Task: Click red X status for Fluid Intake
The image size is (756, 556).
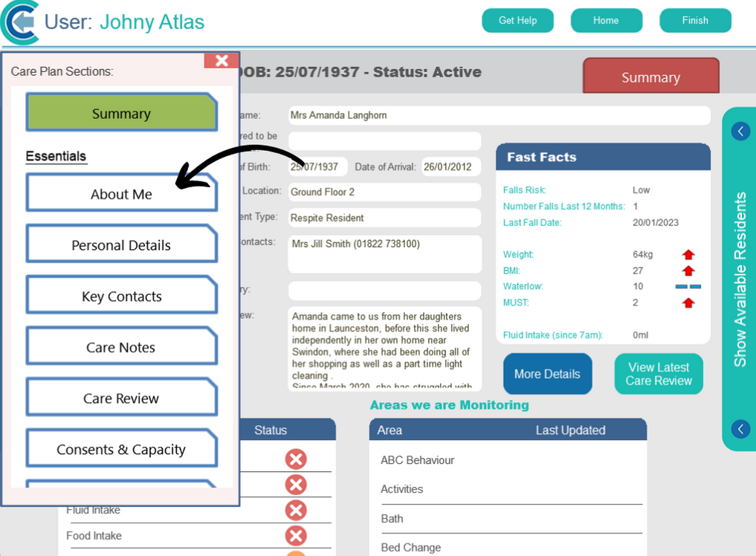Action: pos(296,510)
